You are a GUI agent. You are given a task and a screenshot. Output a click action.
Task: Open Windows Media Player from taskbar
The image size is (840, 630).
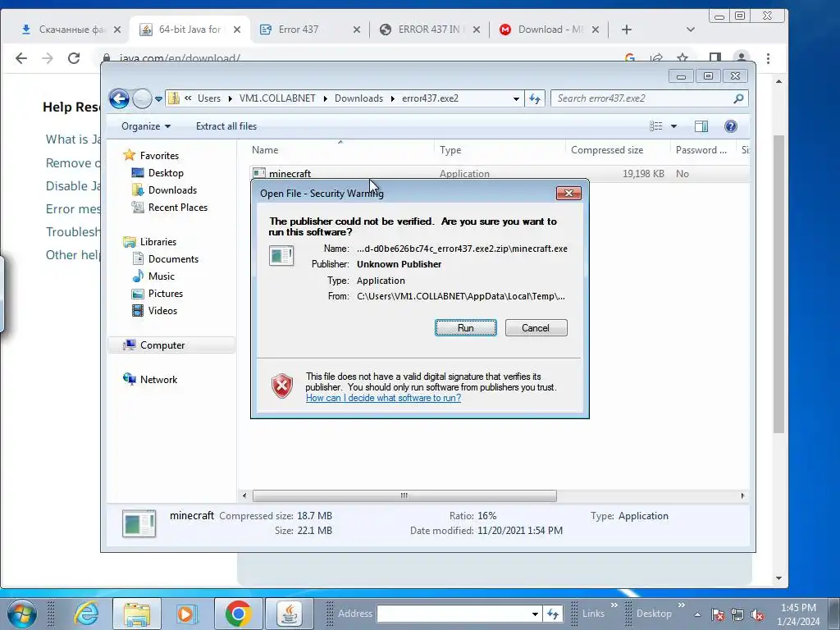pos(188,614)
